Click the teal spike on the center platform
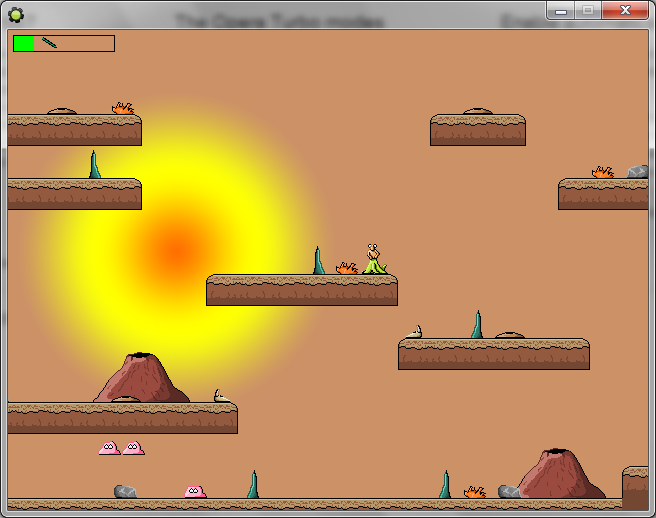This screenshot has height=518, width=656. click(x=319, y=261)
